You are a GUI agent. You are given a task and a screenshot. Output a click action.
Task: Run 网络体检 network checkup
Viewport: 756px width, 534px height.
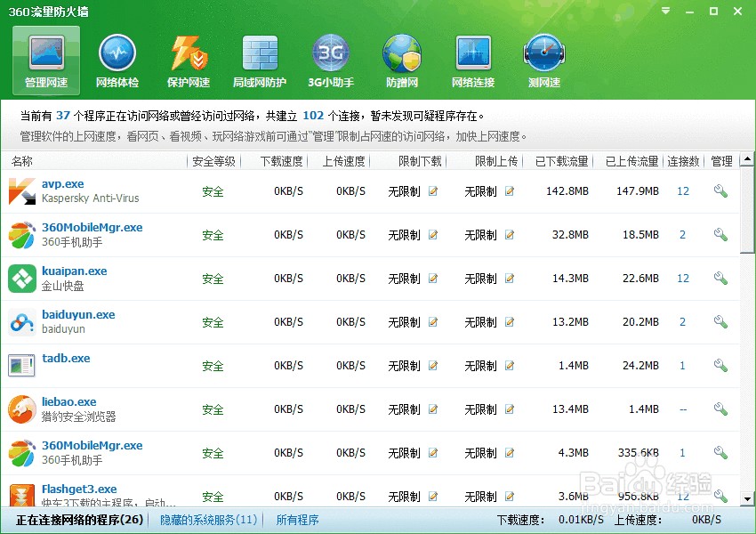click(x=117, y=60)
